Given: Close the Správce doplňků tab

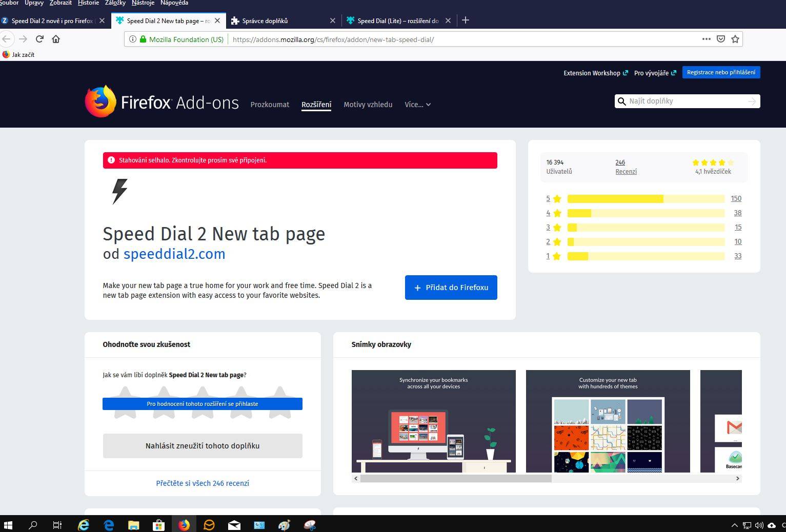Looking at the screenshot, I should click(332, 21).
